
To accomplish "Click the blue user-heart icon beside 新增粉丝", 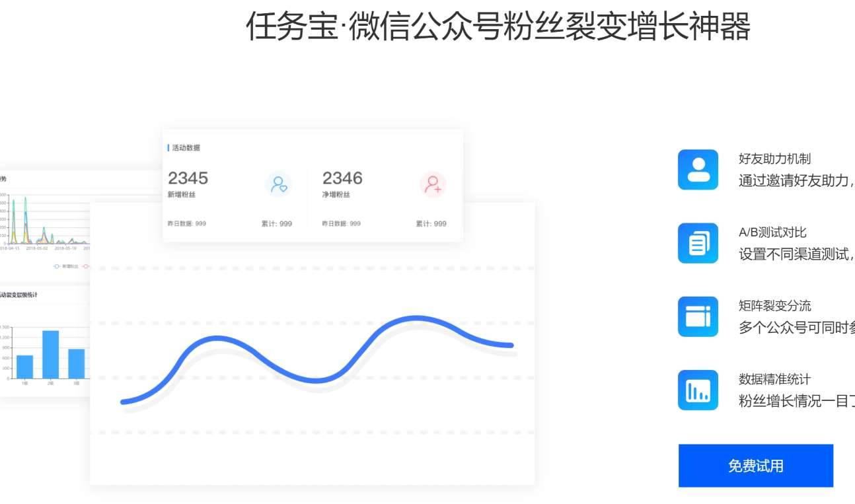I will coord(279,184).
